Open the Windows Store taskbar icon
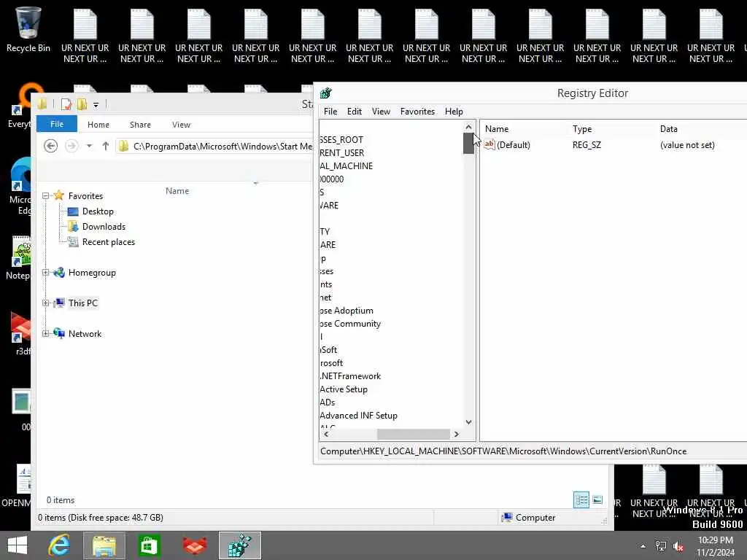 149,545
